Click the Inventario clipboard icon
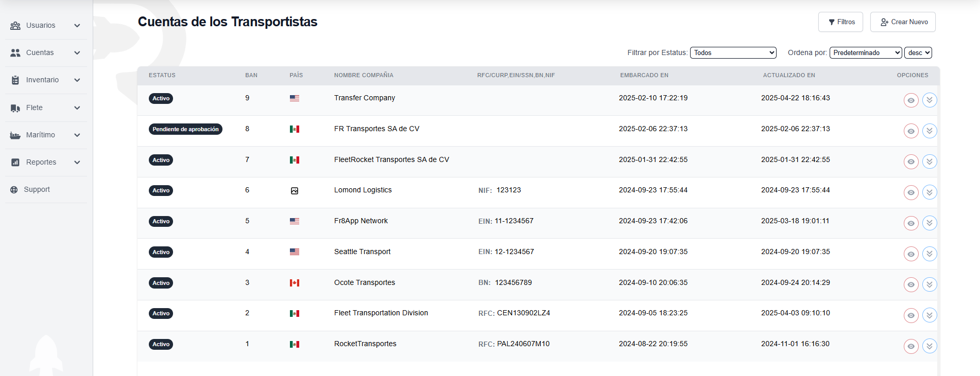 tap(15, 80)
